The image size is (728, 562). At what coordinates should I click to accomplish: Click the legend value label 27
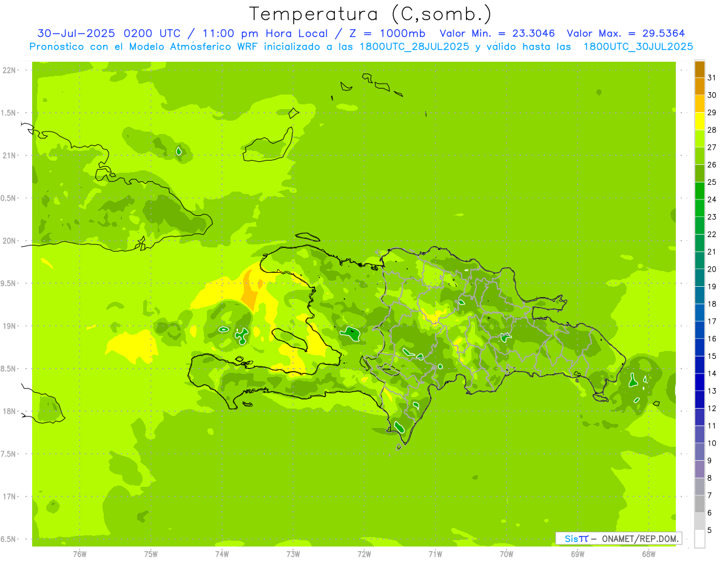[712, 147]
